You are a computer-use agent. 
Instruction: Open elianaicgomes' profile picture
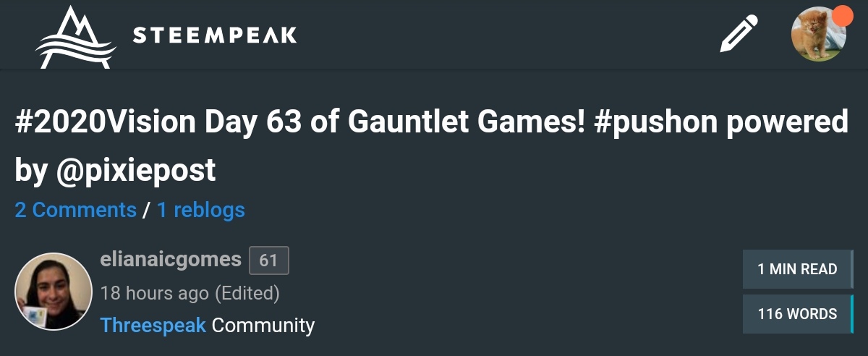tap(54, 292)
